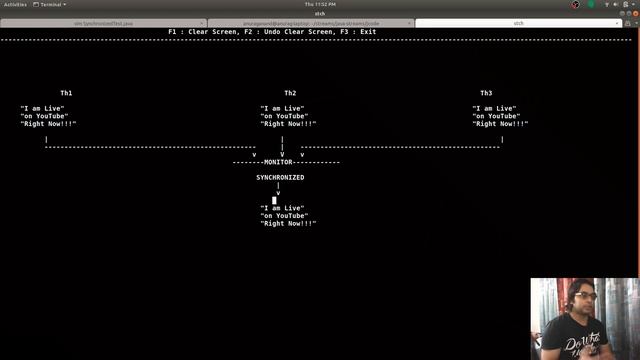Image resolution: width=640 pixels, height=360 pixels.
Task: Close the middle terminal tab
Action: pos(409,23)
